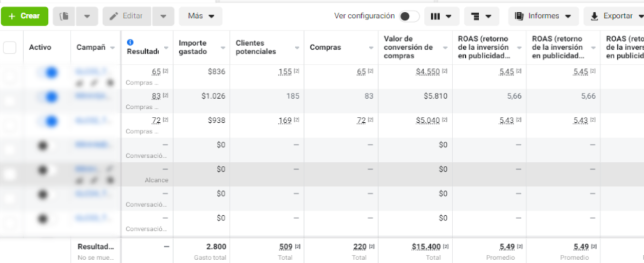Click the footnote marker next to $4.550
This screenshot has width=644, height=263.
click(x=445, y=71)
